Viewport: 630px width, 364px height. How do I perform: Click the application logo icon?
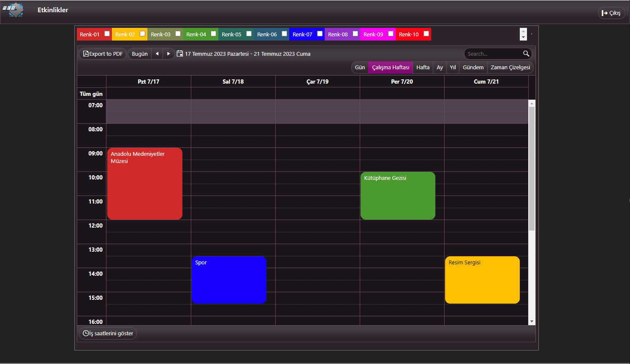[x=14, y=10]
